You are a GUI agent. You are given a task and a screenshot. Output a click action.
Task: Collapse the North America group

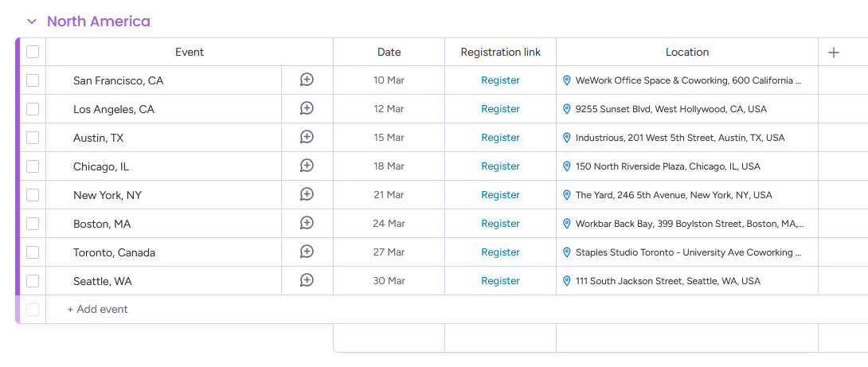pyautogui.click(x=32, y=21)
